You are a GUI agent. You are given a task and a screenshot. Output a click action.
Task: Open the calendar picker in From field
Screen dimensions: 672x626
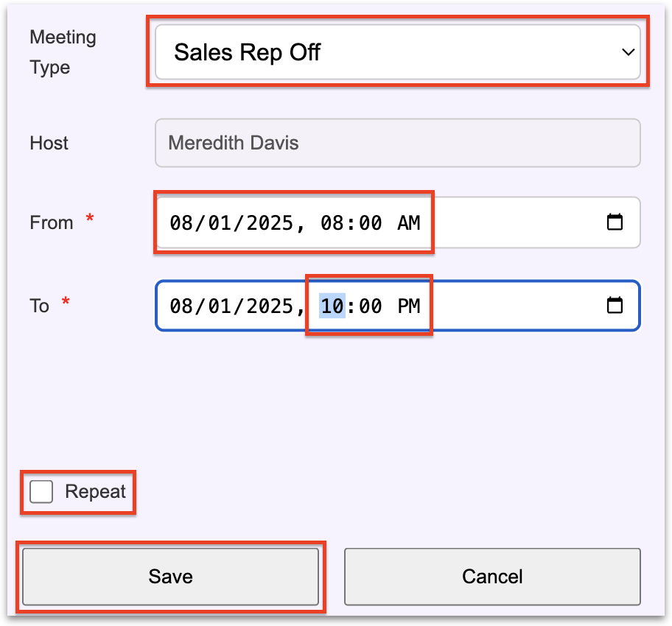click(615, 222)
